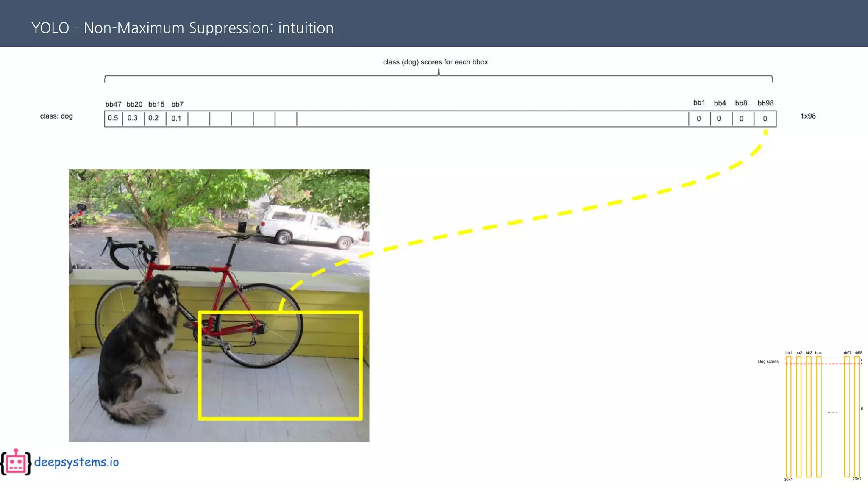Click the yellow bounding box in the photo
Viewport: 868px width, 488px height.
[x=280, y=419]
